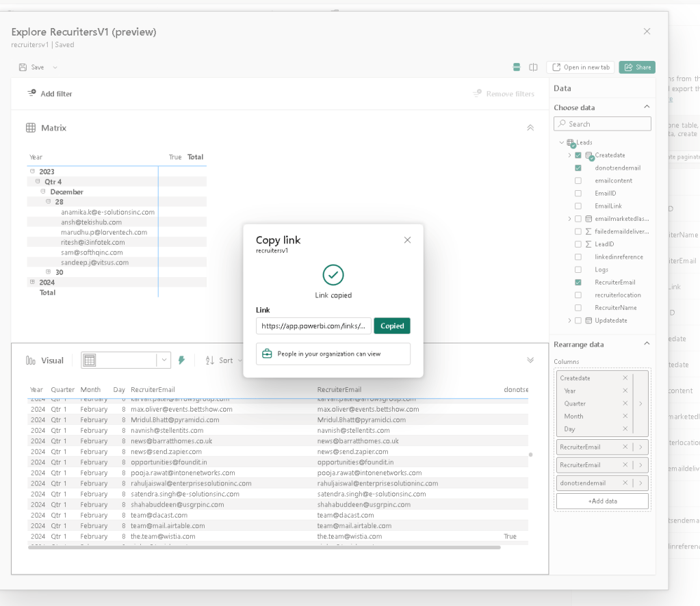Collapse the 2023 year row

click(x=32, y=172)
